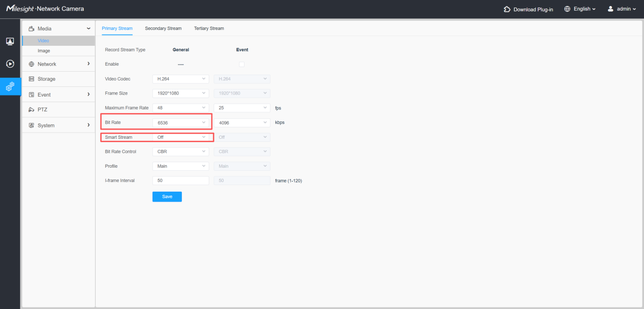Open the General Maximum Frame Rate dropdown

[x=181, y=108]
